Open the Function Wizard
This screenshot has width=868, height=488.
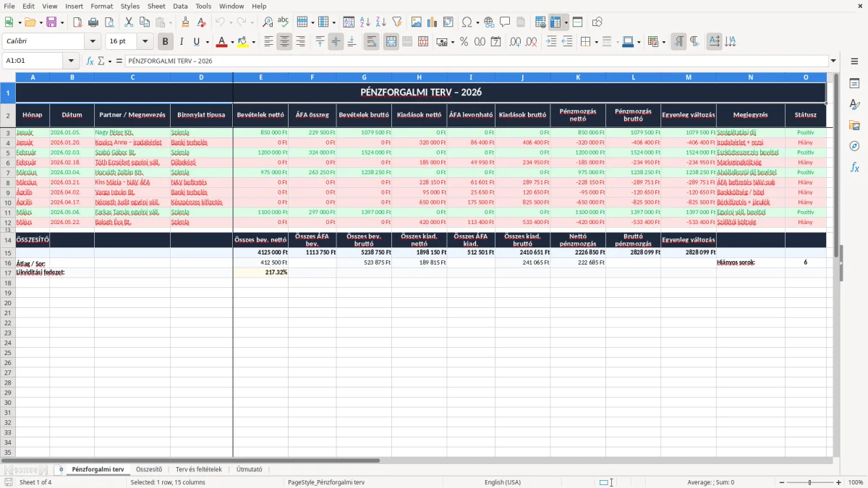point(90,61)
